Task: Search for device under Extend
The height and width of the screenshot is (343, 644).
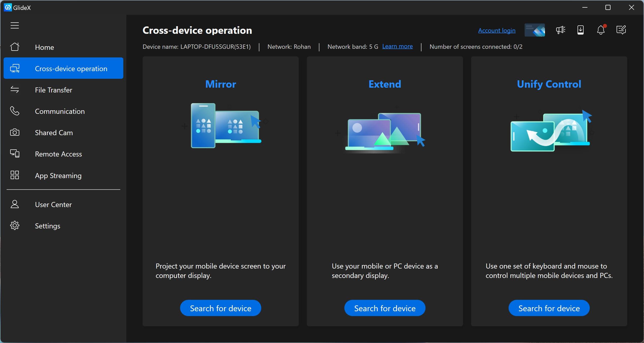Action: point(385,308)
